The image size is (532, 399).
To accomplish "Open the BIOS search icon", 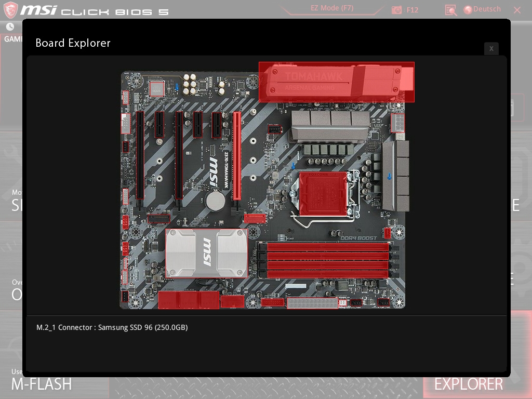I will [x=450, y=10].
